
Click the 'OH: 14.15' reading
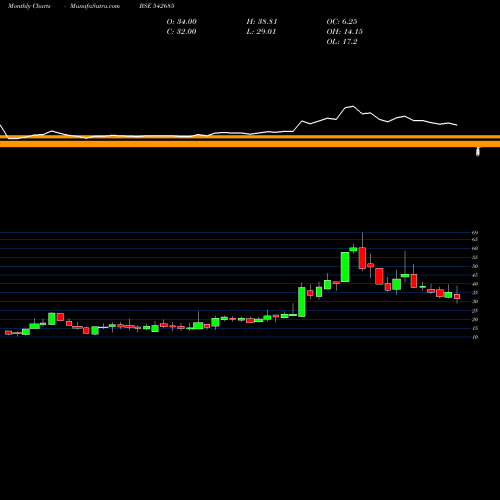pyautogui.click(x=345, y=32)
